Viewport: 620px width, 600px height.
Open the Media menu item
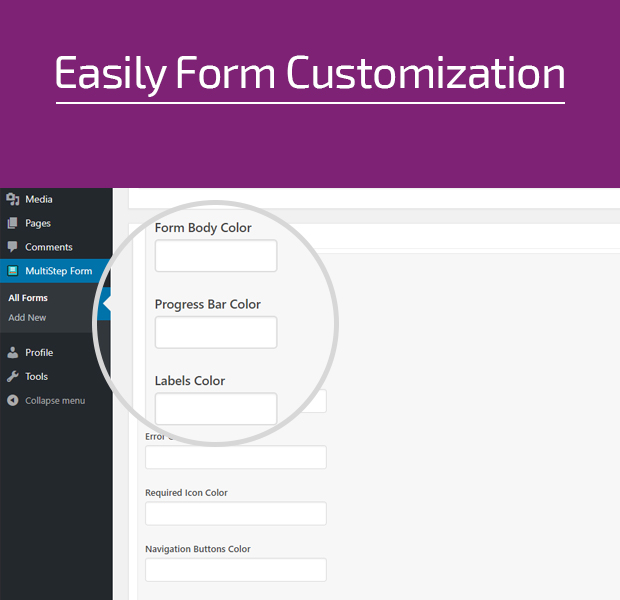39,199
